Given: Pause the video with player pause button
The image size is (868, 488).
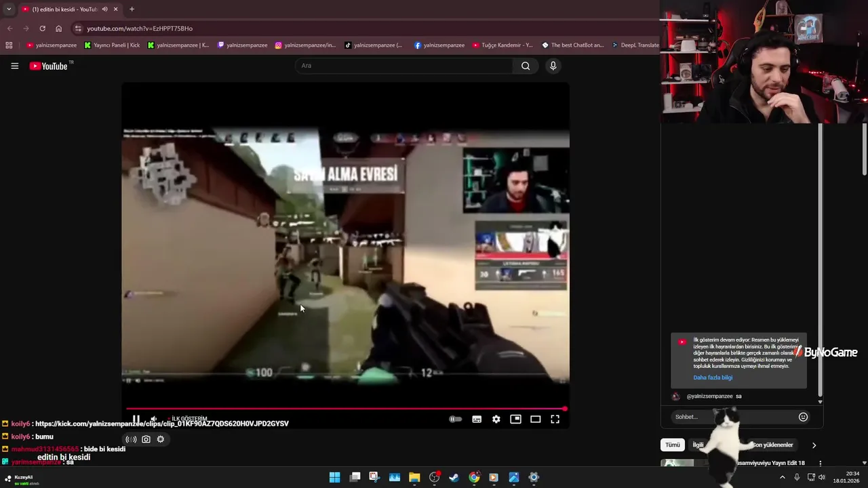Looking at the screenshot, I should pyautogui.click(x=136, y=420).
